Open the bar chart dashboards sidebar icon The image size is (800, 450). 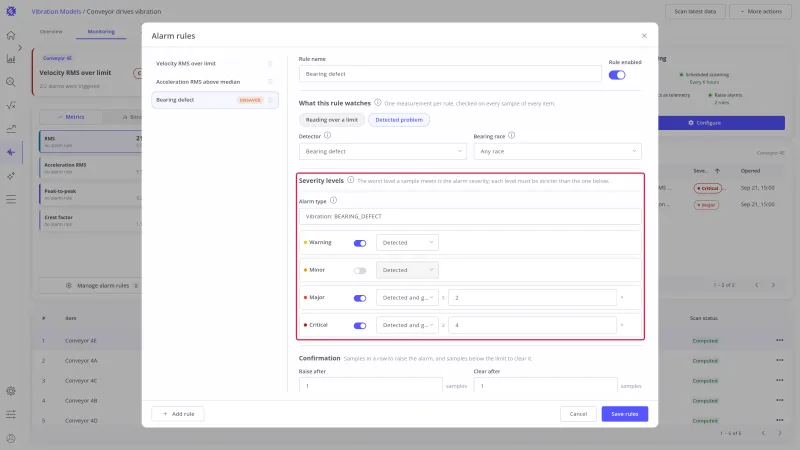11,59
